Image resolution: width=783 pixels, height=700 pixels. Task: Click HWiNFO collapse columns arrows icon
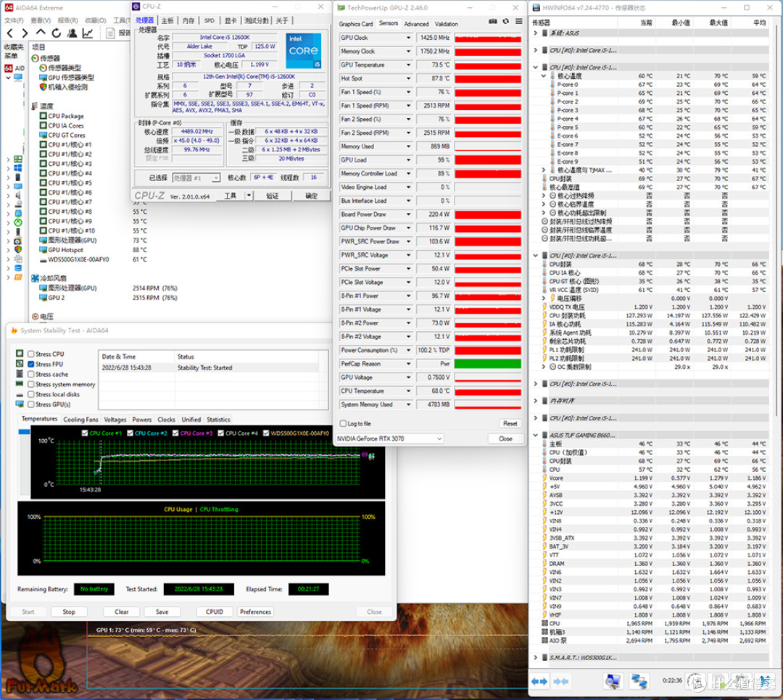tap(560, 681)
